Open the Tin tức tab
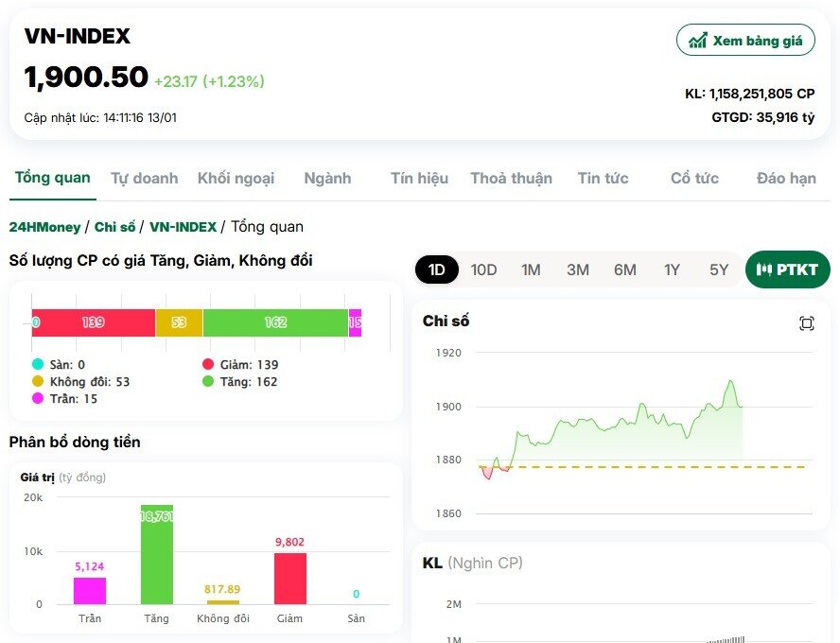 [x=603, y=178]
